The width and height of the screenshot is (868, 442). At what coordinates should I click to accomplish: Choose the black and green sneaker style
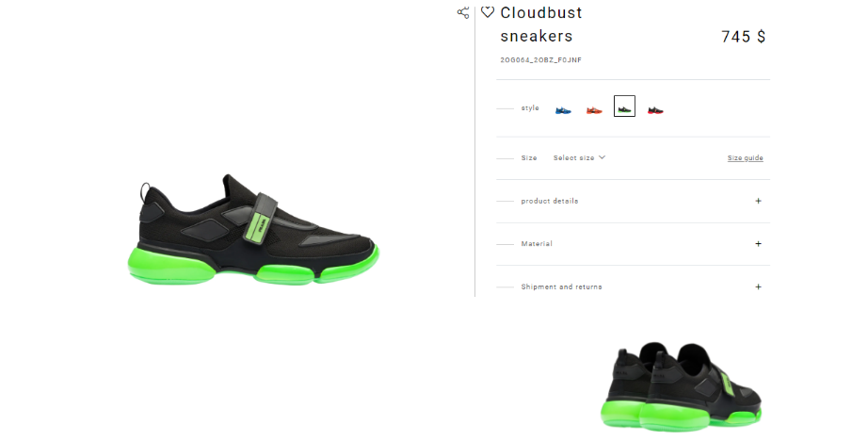tap(624, 106)
